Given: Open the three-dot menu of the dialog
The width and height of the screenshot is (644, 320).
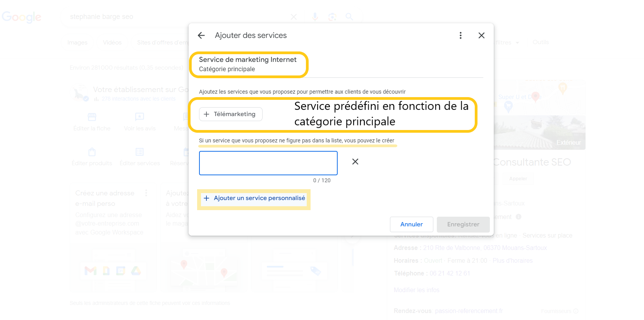Looking at the screenshot, I should 460,35.
